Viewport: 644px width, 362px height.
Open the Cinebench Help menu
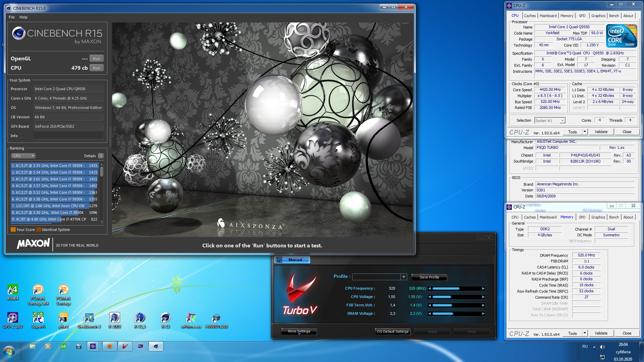coord(23,17)
